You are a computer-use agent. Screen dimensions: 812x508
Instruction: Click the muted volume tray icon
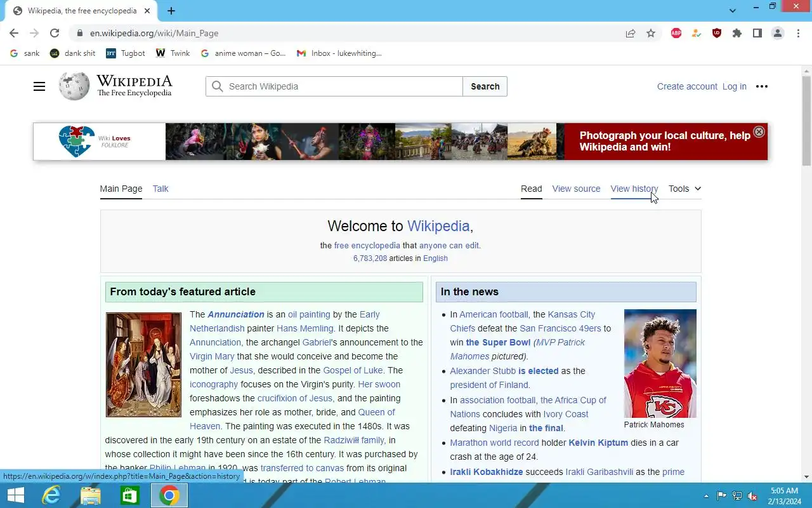tap(752, 496)
